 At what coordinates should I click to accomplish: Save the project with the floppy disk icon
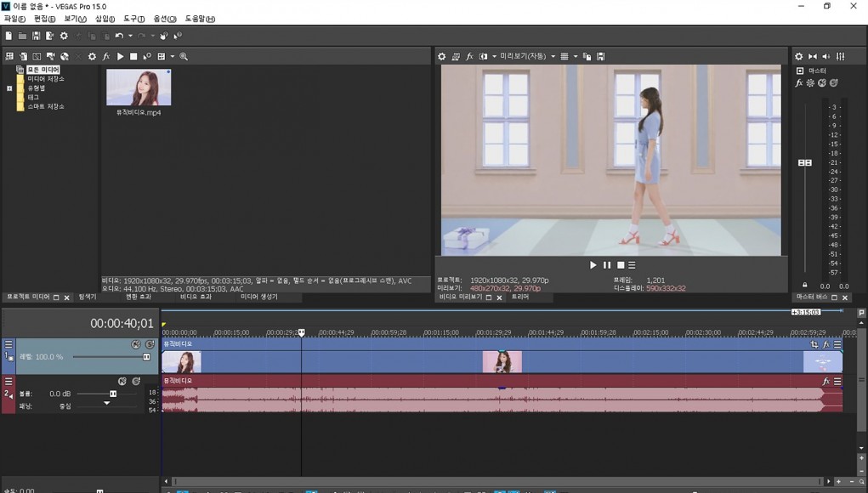pos(36,36)
